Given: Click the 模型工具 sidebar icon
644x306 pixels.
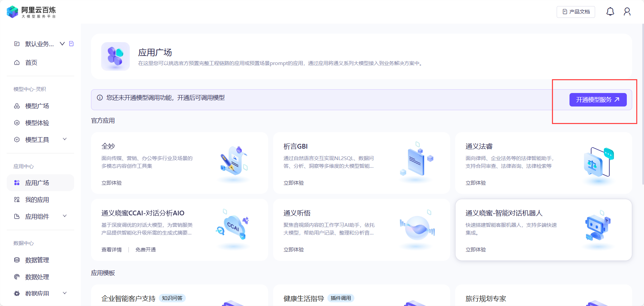Looking at the screenshot, I should [x=17, y=140].
